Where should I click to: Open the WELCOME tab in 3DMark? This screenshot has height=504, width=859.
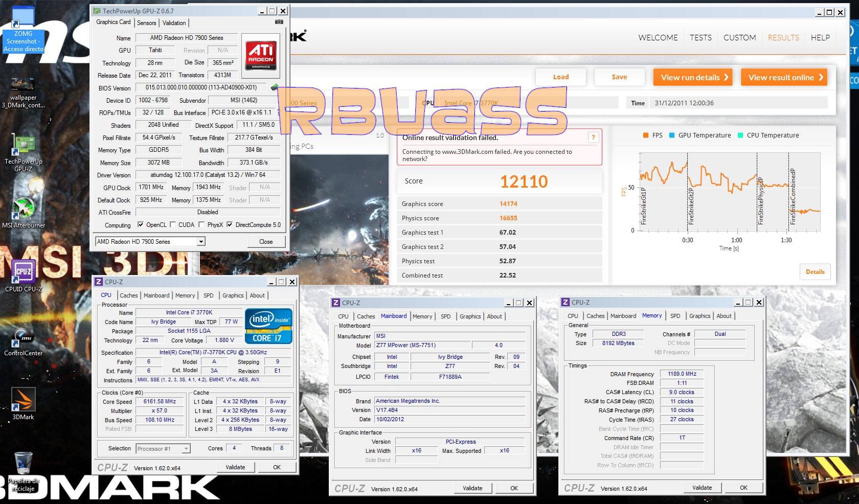[x=658, y=38]
